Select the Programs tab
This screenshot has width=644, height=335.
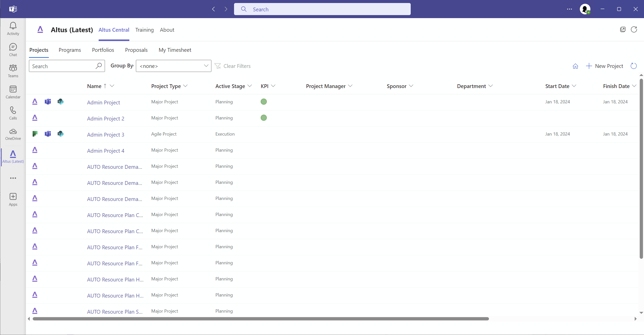[70, 50]
